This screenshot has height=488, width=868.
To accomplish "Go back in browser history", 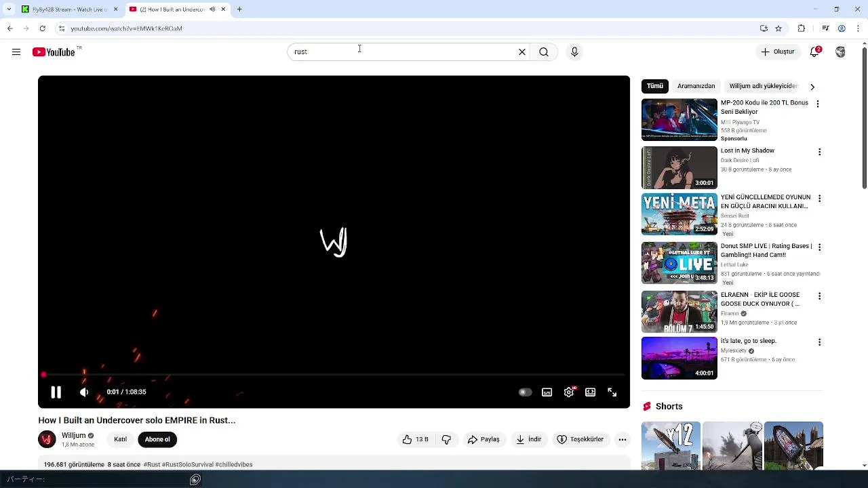I will pos(9,28).
